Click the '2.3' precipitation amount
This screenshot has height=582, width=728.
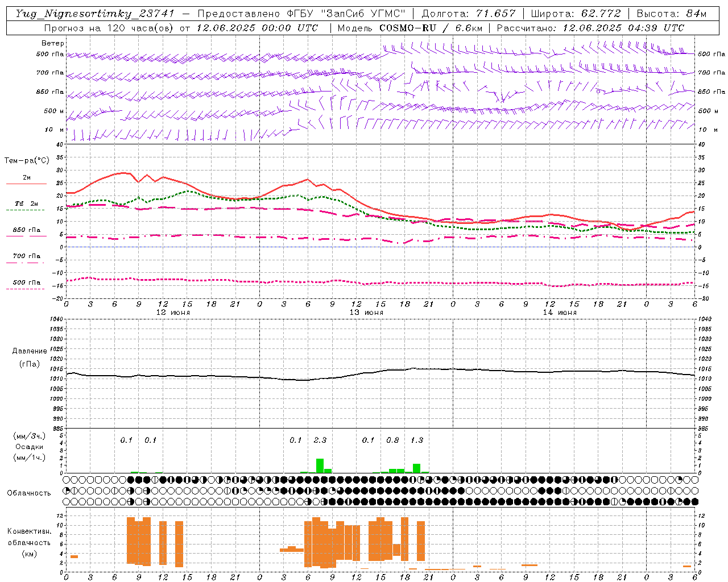pos(320,440)
